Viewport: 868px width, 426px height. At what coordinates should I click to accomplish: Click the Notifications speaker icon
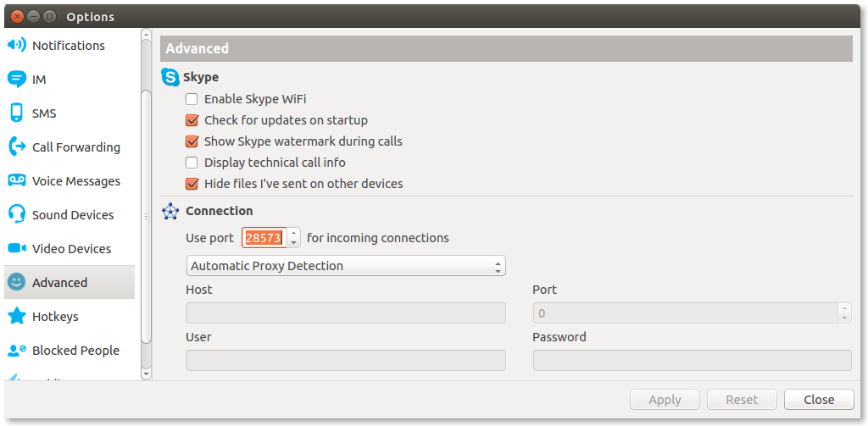coord(16,45)
